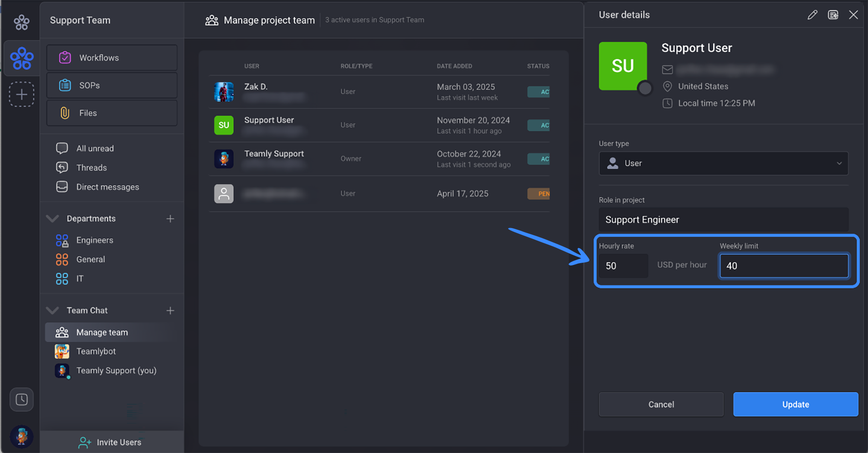
Task: Click the Files paperclip icon
Action: coord(65,113)
